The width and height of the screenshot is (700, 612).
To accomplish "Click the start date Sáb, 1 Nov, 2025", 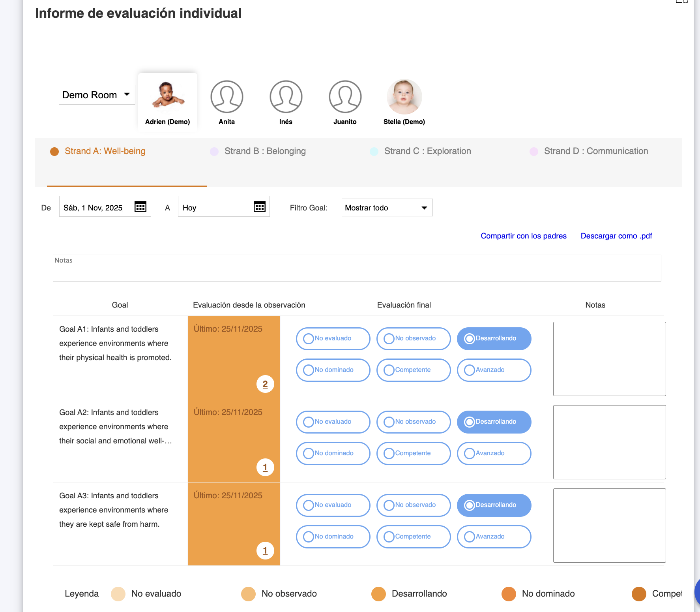I will 93,208.
